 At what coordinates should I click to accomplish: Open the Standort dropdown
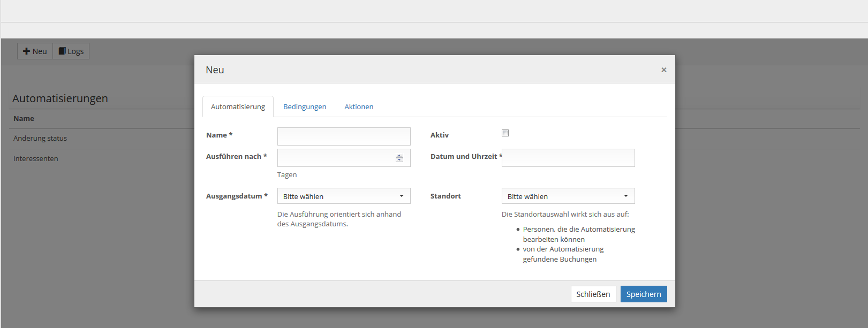[568, 196]
